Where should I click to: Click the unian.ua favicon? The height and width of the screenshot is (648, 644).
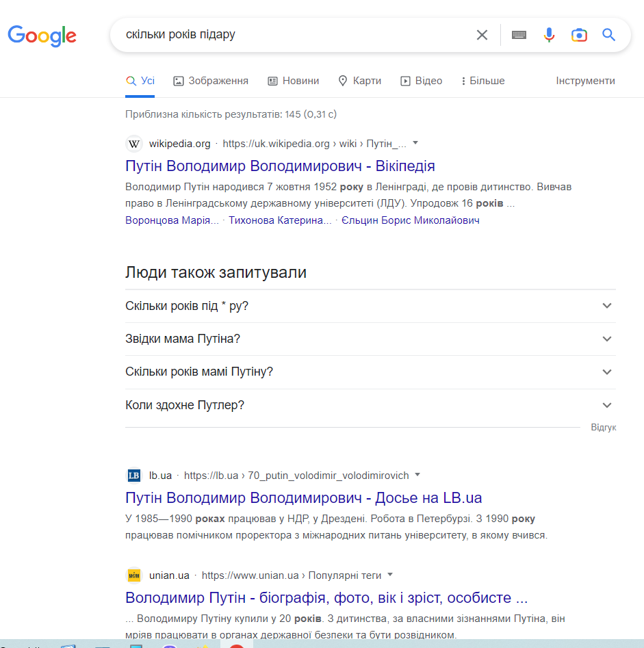coord(134,575)
